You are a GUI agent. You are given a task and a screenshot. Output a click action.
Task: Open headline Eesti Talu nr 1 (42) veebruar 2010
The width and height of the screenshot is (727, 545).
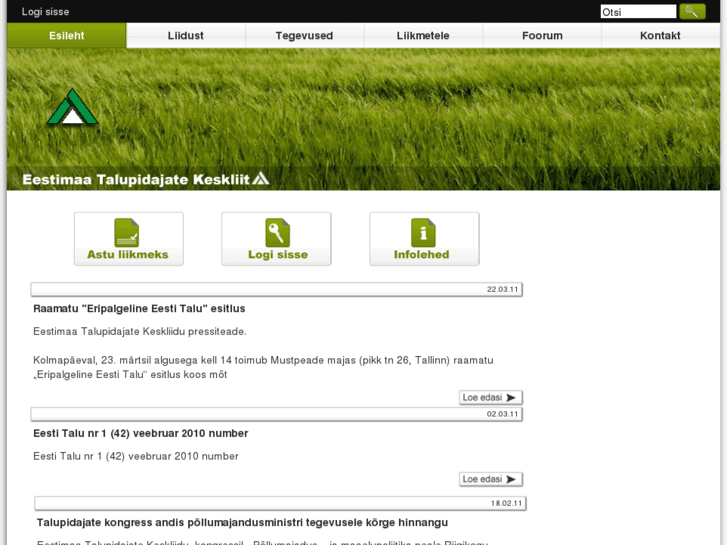[x=140, y=433]
